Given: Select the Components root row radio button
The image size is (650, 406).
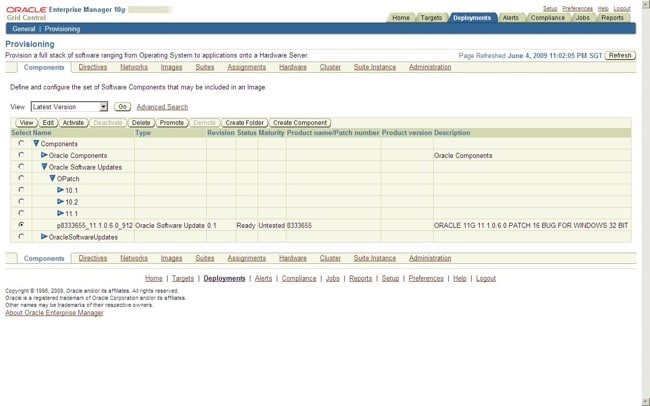Looking at the screenshot, I should tap(21, 143).
